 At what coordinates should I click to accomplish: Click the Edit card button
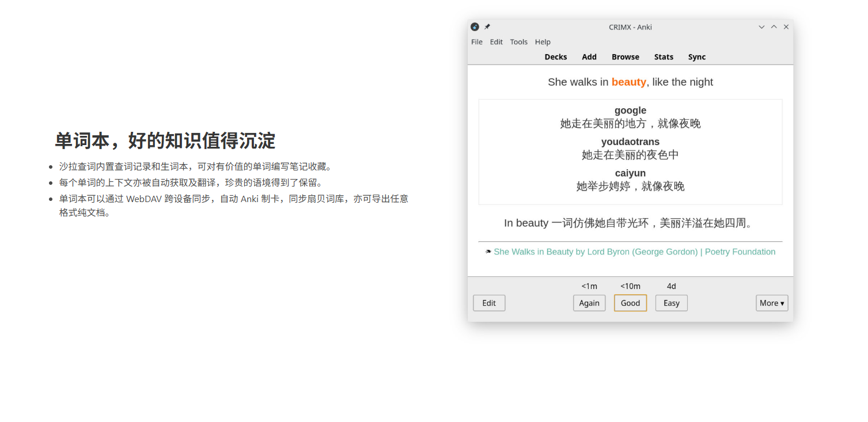[x=489, y=303]
